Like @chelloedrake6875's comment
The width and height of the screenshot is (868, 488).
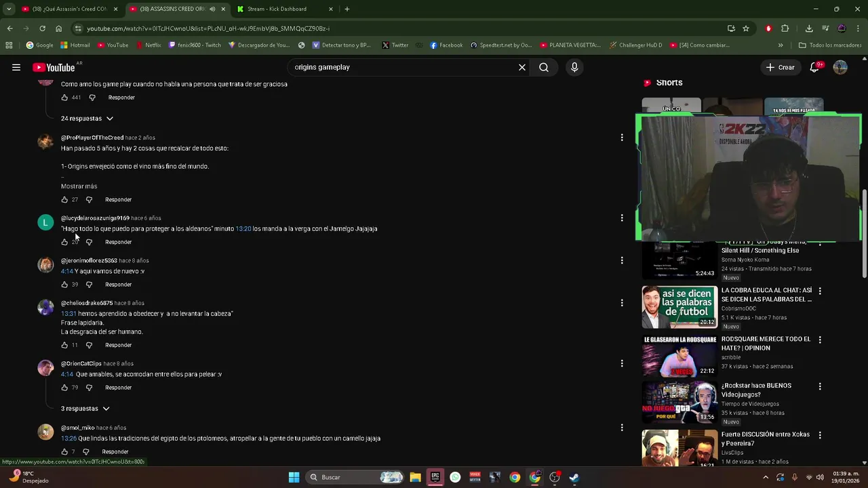pos(64,345)
